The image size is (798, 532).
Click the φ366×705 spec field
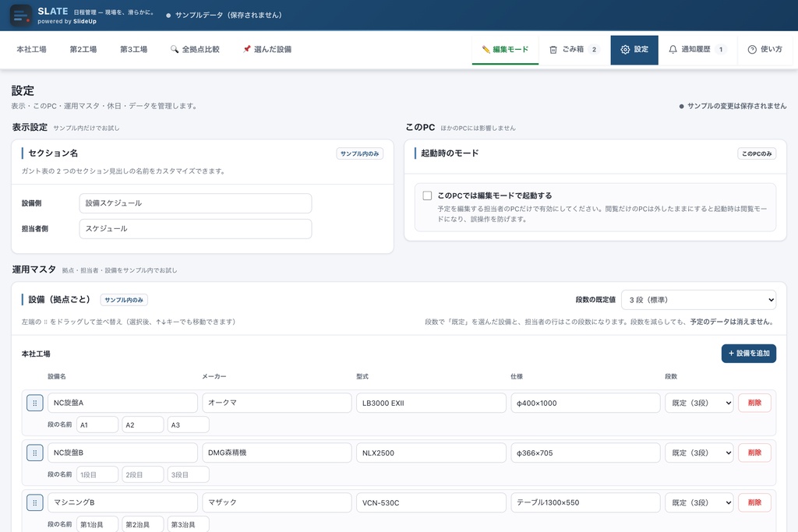[x=585, y=453]
